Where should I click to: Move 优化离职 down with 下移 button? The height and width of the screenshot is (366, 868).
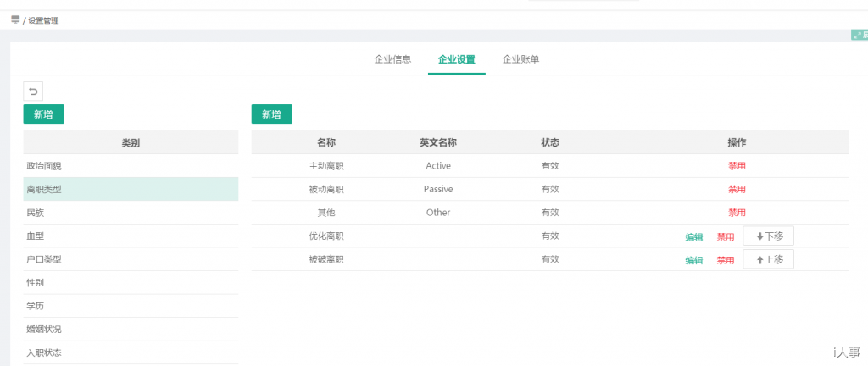768,236
